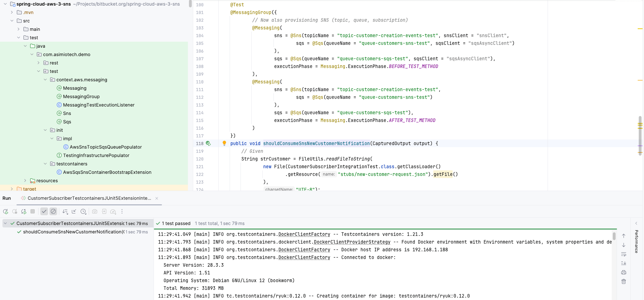The width and height of the screenshot is (644, 300).
Task: Click the profiler gauge icon in Run toolbar
Action: pos(113,212)
